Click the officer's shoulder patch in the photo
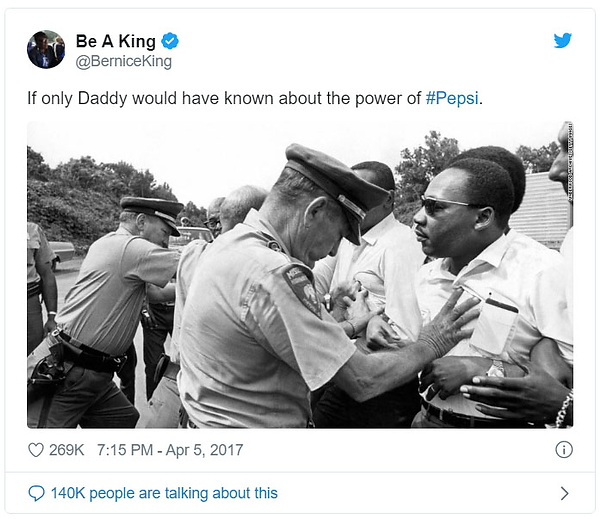 tap(300, 288)
